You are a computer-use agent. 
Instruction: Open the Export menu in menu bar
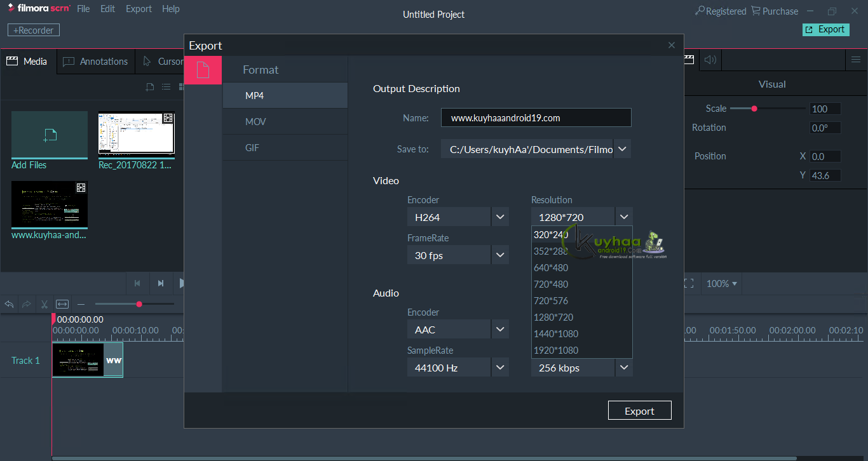click(139, 9)
